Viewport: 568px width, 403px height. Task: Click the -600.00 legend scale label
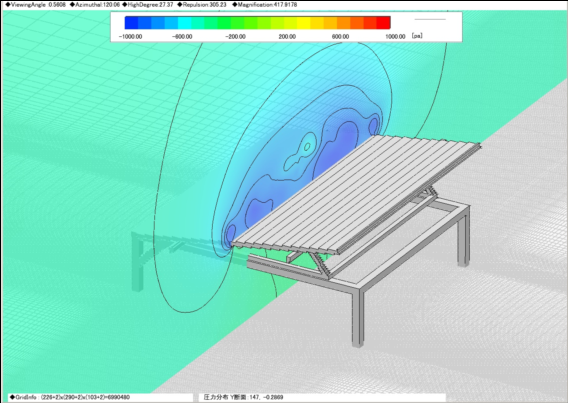pos(182,37)
